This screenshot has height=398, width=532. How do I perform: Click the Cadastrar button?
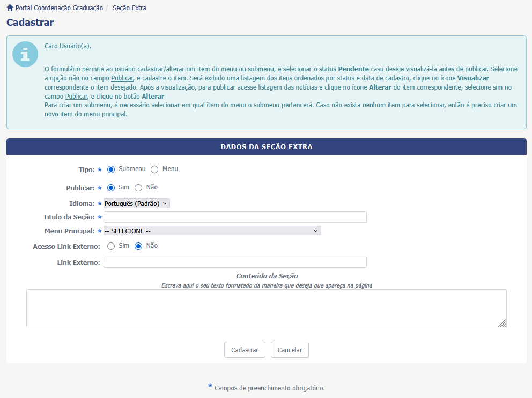pyautogui.click(x=245, y=350)
